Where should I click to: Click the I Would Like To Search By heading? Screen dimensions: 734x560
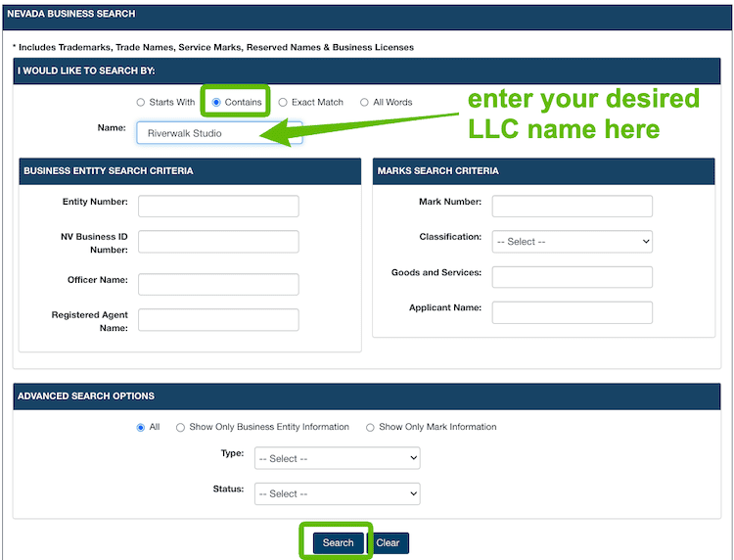86,70
